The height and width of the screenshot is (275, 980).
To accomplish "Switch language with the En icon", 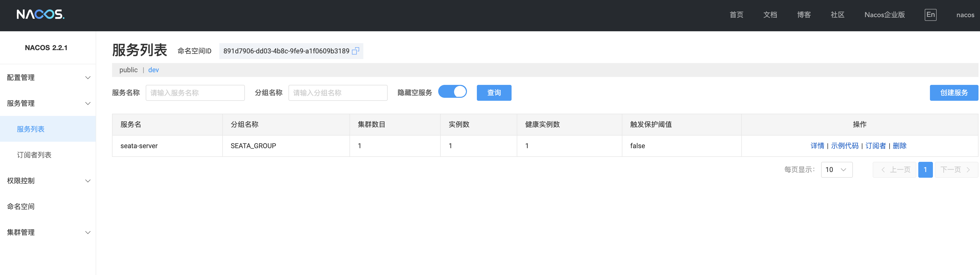I will pyautogui.click(x=930, y=15).
